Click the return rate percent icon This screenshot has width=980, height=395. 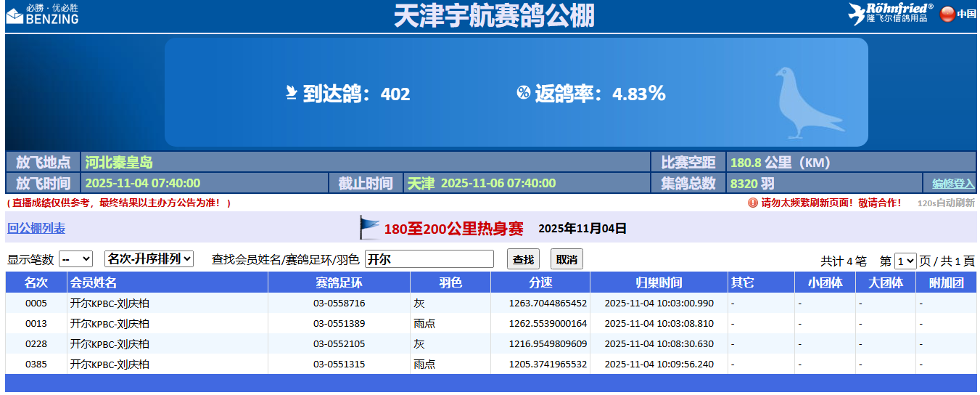pyautogui.click(x=523, y=93)
